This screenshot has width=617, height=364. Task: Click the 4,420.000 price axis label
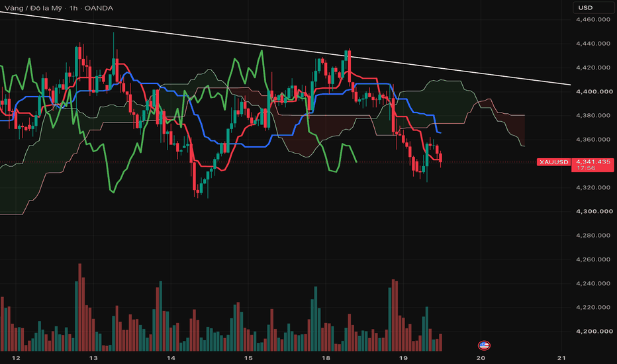tap(593, 68)
